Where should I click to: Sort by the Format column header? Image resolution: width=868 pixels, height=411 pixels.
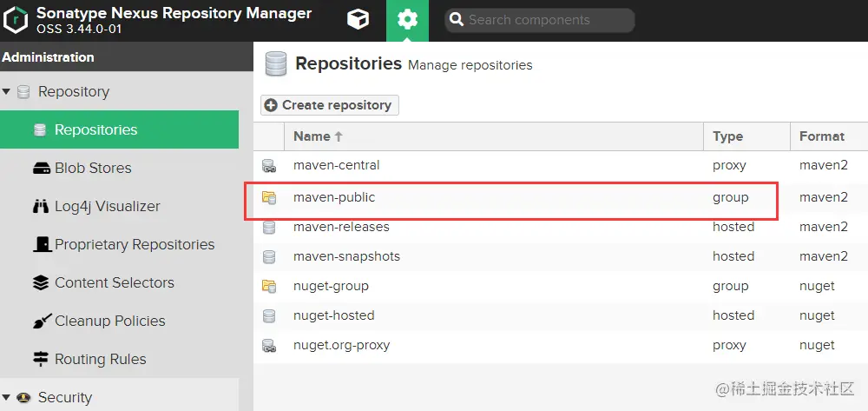point(829,136)
